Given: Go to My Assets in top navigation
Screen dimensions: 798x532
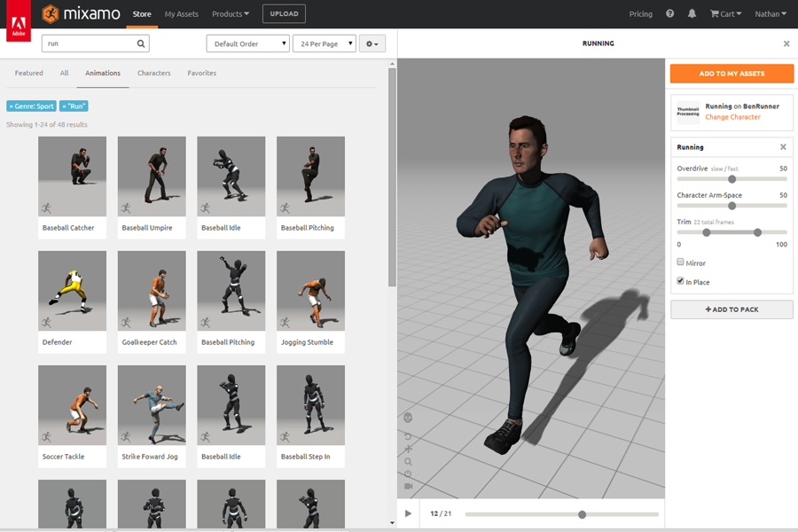Looking at the screenshot, I should (x=182, y=14).
